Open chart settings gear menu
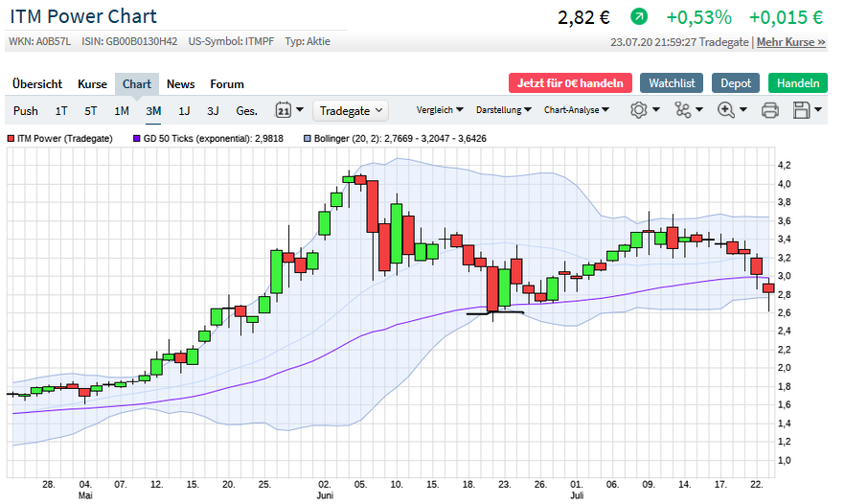The image size is (845, 504). pos(644,110)
